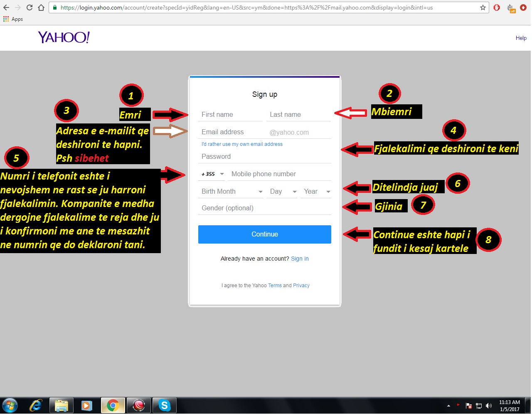Viewport: 532px width, 414px height.
Task: Open the network status tray icon
Action: pos(479,406)
